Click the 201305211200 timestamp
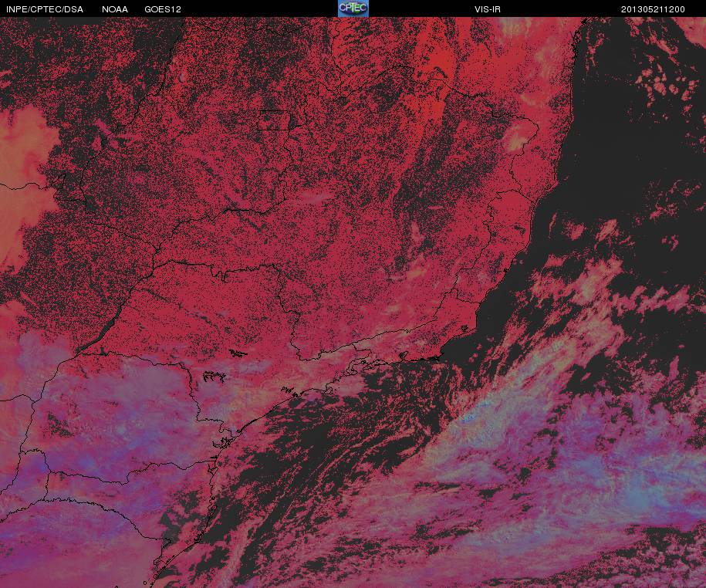 653,9
